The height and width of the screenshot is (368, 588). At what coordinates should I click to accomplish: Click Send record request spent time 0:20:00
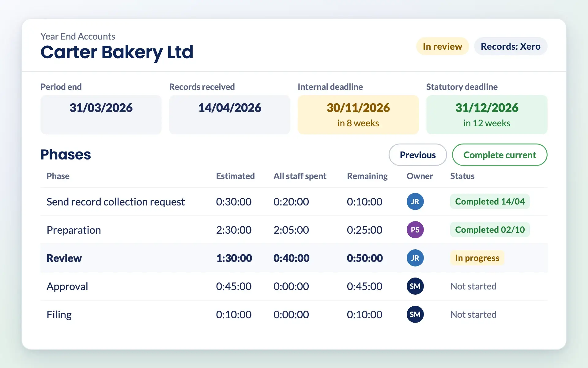[x=291, y=202]
